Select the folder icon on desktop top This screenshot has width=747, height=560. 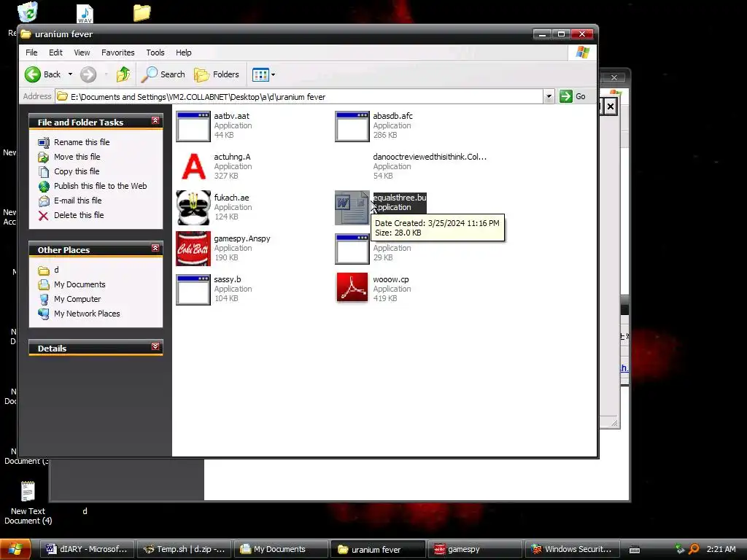coord(142,13)
